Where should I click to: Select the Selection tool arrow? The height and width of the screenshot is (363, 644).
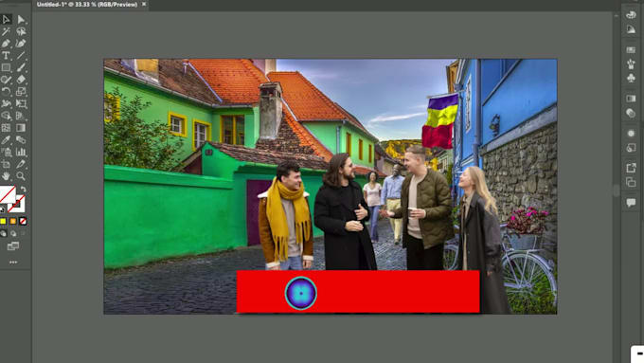click(7, 19)
